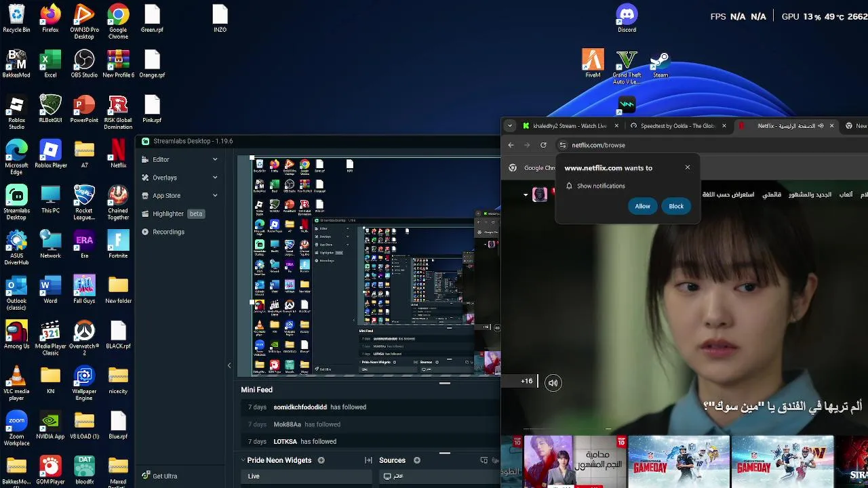The width and height of the screenshot is (868, 488).
Task: Click the scene transitions icon next to Sources
Action: tap(368, 460)
